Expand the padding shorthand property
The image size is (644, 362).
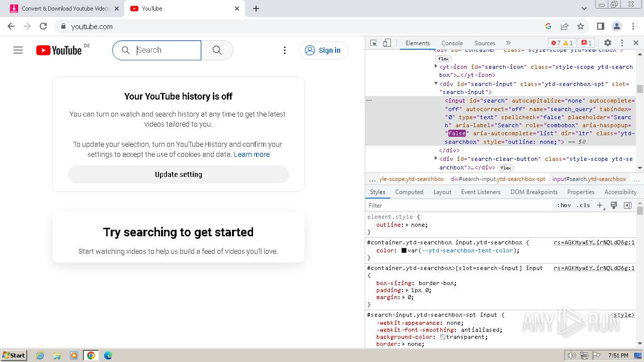tap(408, 290)
